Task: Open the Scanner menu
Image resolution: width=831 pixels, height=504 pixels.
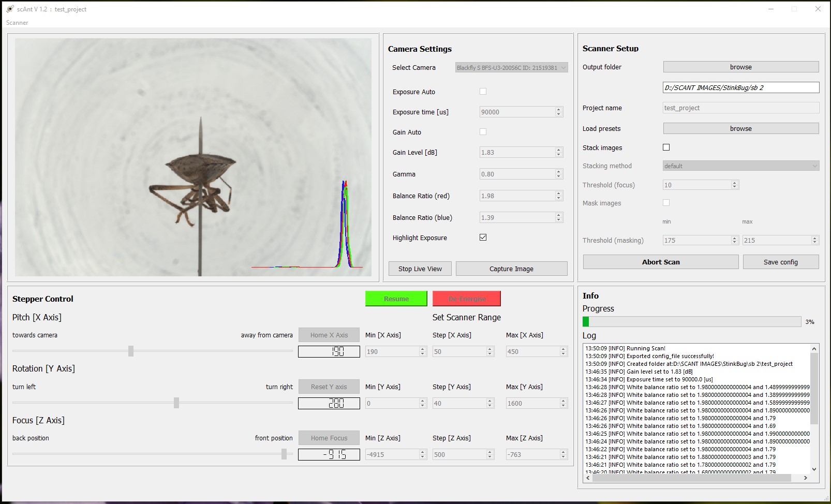Action: [x=16, y=23]
